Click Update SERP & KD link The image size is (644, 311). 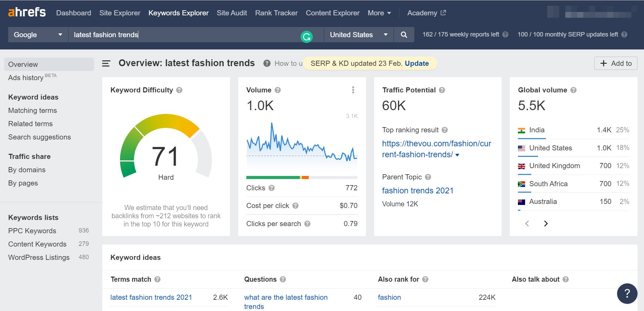click(417, 63)
